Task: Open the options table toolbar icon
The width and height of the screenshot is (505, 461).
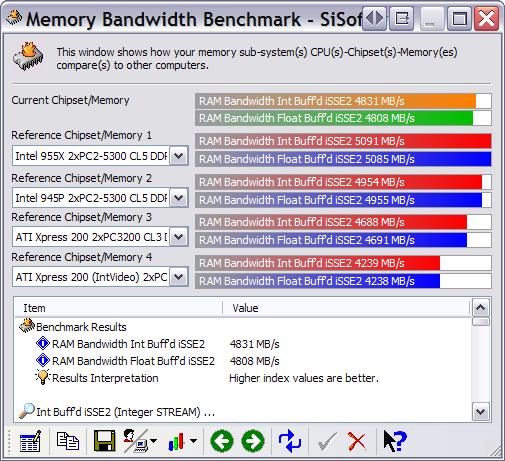Action: click(30, 441)
